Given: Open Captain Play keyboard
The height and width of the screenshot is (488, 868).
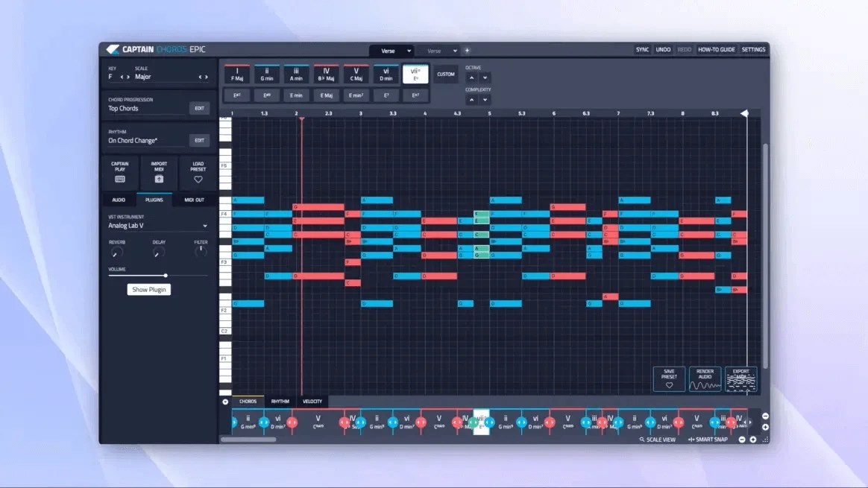Looking at the screenshot, I should [x=119, y=172].
